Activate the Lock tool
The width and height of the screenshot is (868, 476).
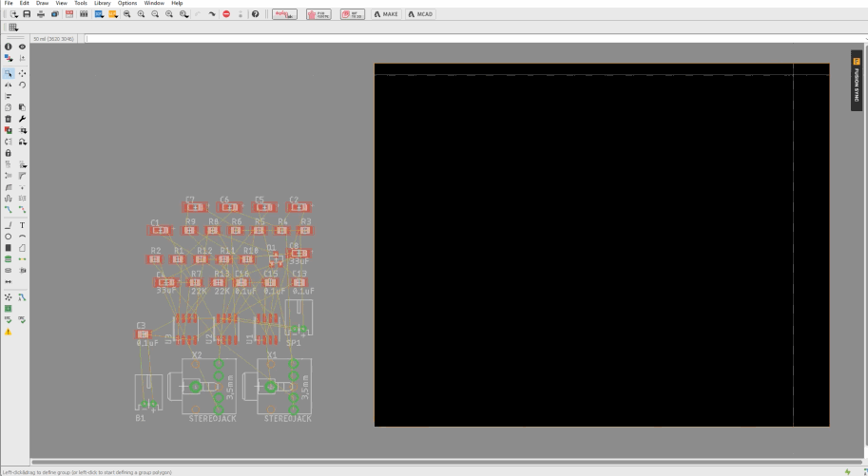click(8, 153)
